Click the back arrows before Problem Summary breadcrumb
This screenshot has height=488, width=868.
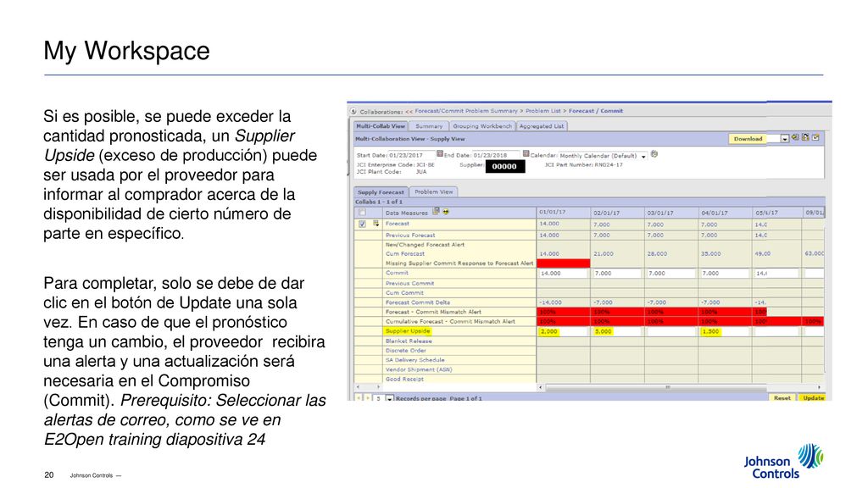point(409,111)
